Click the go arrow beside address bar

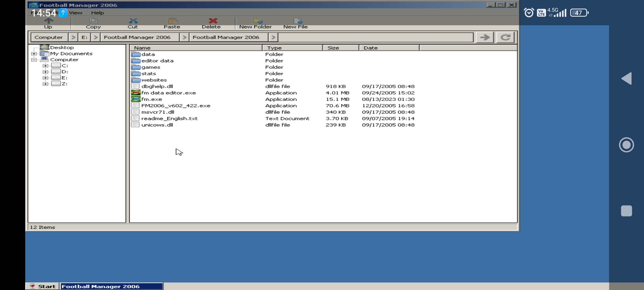pyautogui.click(x=485, y=37)
